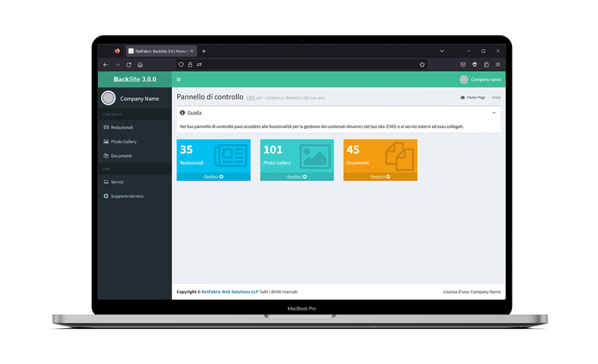This screenshot has height=364, width=598.
Task: Click the browser forward arrow
Action: [x=117, y=65]
